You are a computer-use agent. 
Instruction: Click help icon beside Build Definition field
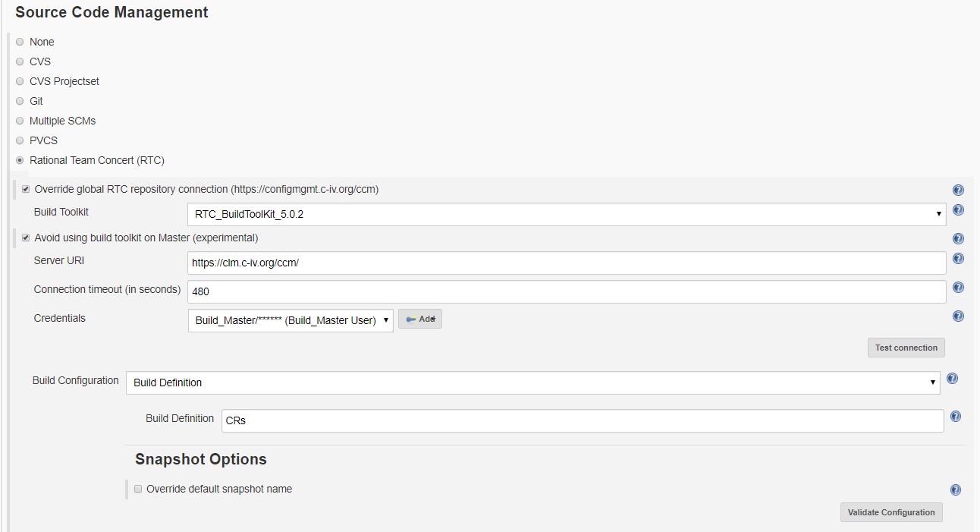coord(956,417)
